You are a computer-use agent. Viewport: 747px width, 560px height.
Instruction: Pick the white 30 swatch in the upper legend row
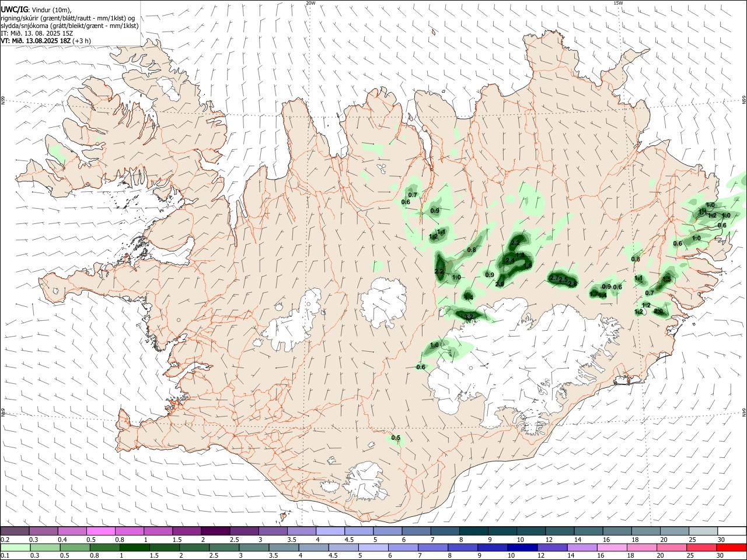click(732, 531)
